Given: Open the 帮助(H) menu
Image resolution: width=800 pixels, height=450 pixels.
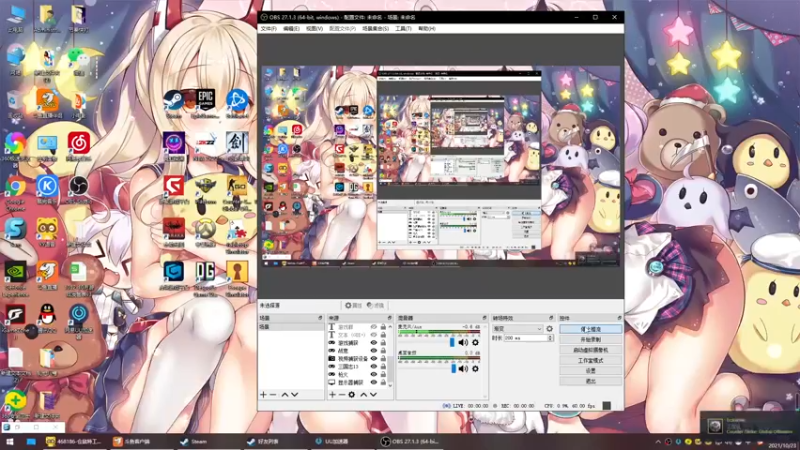Looking at the screenshot, I should pos(427,29).
